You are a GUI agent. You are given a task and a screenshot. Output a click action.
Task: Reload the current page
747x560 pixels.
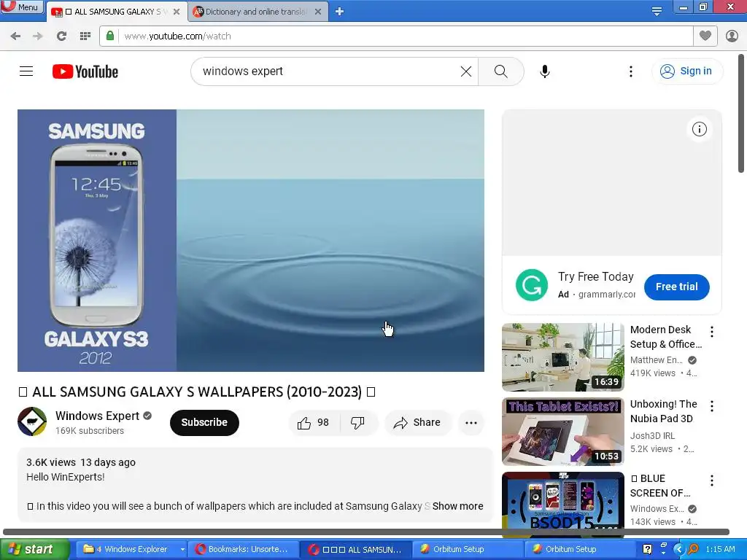click(x=61, y=36)
